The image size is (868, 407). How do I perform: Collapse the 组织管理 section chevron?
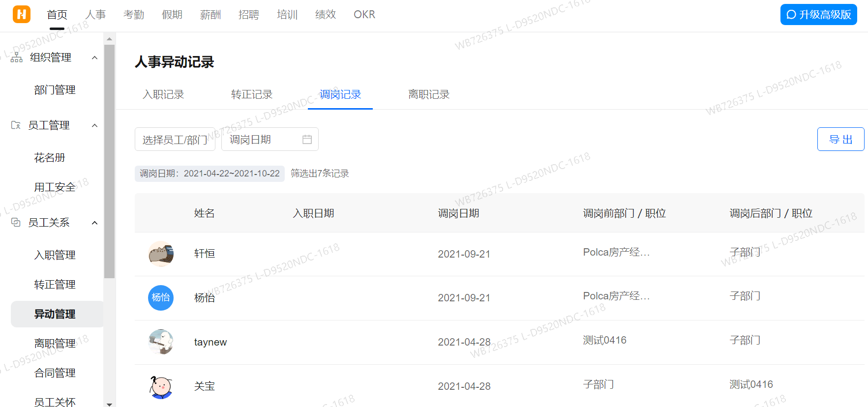tap(95, 58)
